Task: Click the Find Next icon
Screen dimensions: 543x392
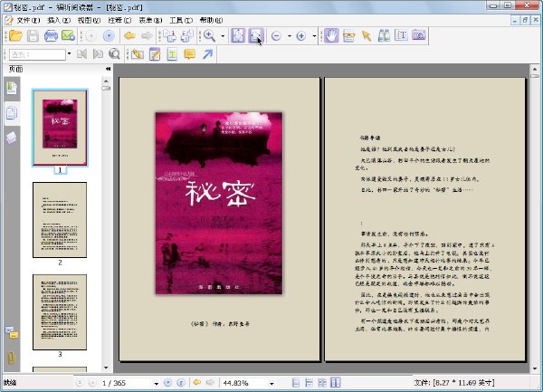Action: coord(99,54)
